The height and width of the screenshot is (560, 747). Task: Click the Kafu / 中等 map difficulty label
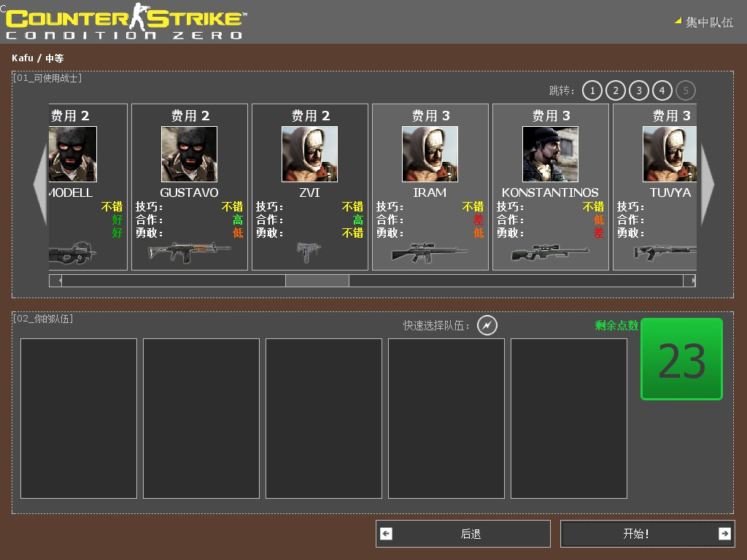[x=38, y=58]
